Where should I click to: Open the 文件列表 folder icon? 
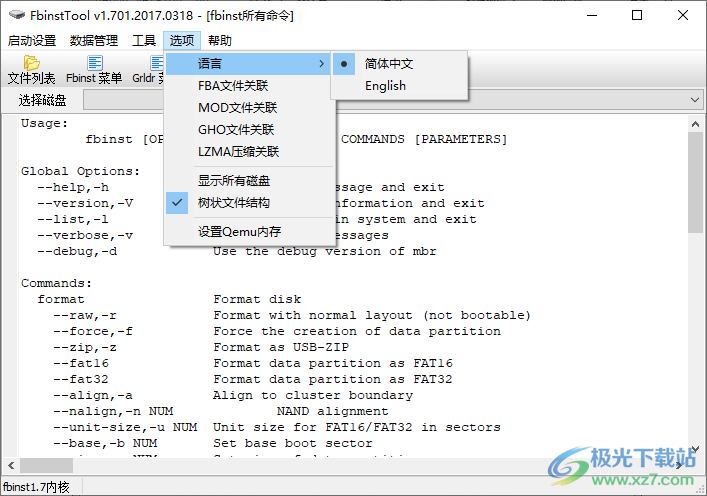coord(32,63)
